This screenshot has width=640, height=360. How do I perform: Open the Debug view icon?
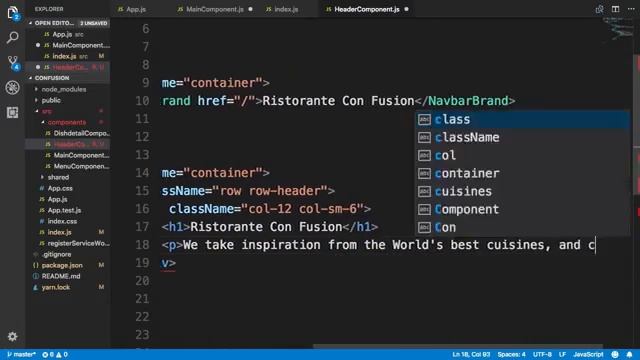pyautogui.click(x=13, y=87)
